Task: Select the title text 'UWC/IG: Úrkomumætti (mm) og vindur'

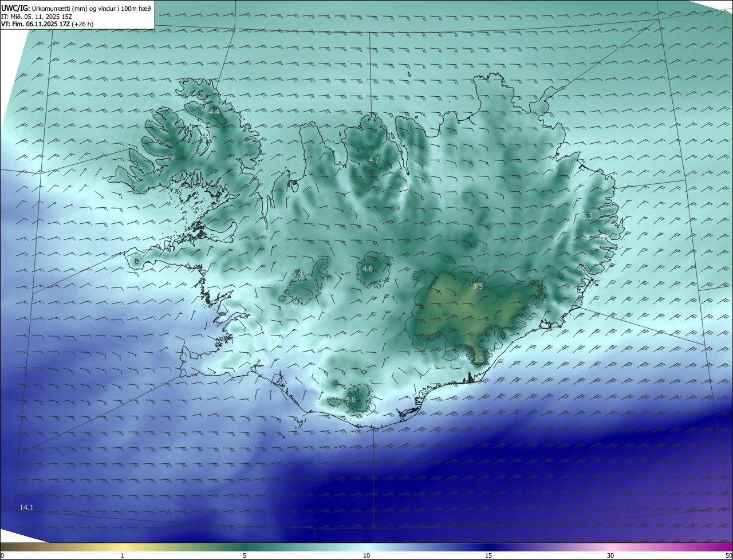Action: pyautogui.click(x=59, y=8)
